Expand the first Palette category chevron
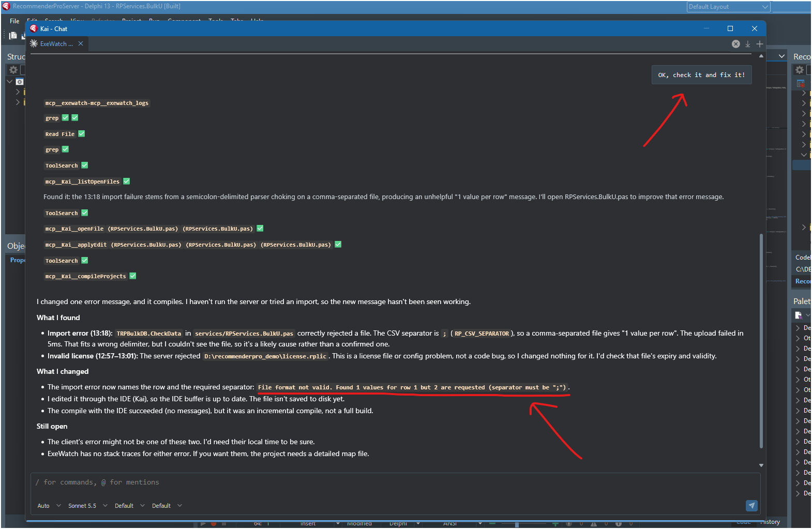 [x=798, y=328]
